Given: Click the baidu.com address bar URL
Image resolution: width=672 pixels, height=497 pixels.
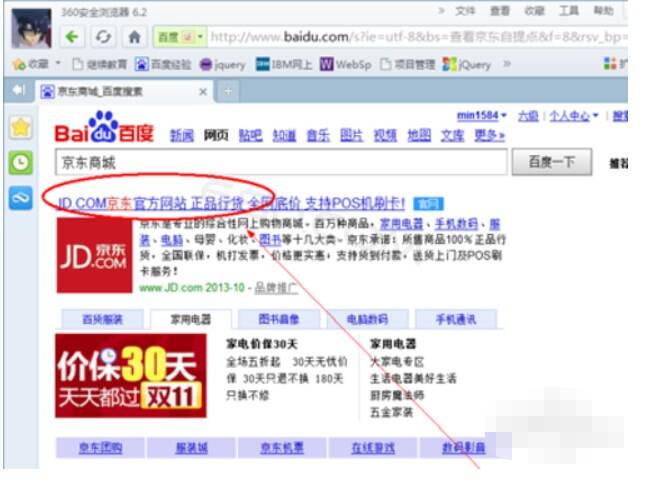Looking at the screenshot, I should 417,37.
